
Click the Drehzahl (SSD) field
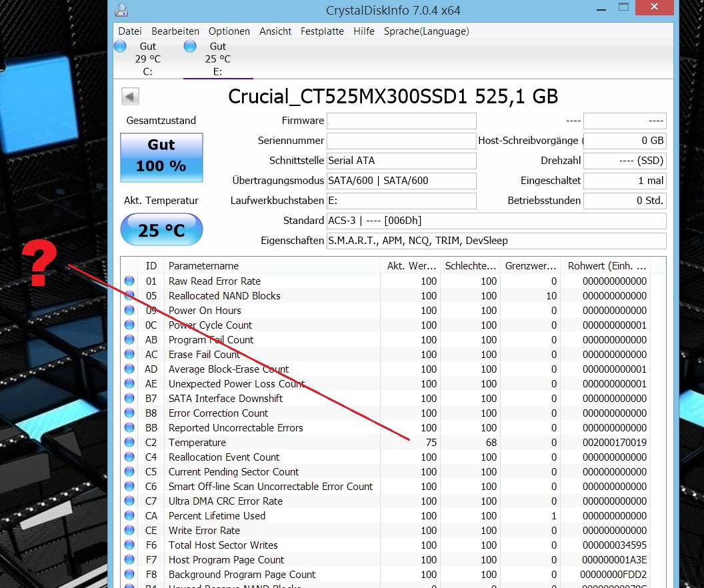(625, 161)
